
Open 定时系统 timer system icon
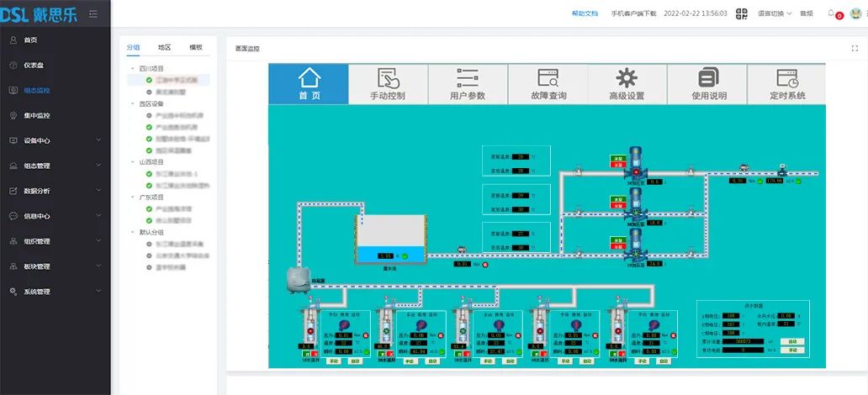click(787, 79)
